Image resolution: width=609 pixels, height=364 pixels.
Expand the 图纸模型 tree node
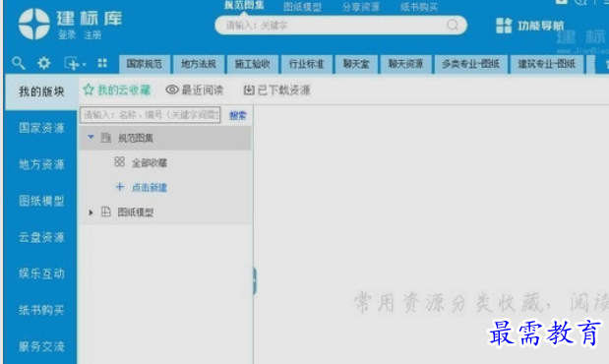click(x=91, y=212)
